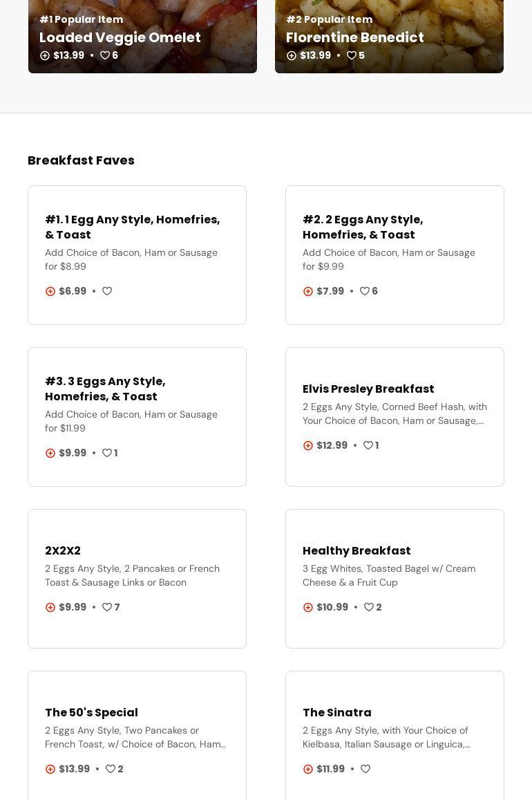Open #2. 2 Eggs Any Style item
532x800 pixels.
tap(363, 227)
